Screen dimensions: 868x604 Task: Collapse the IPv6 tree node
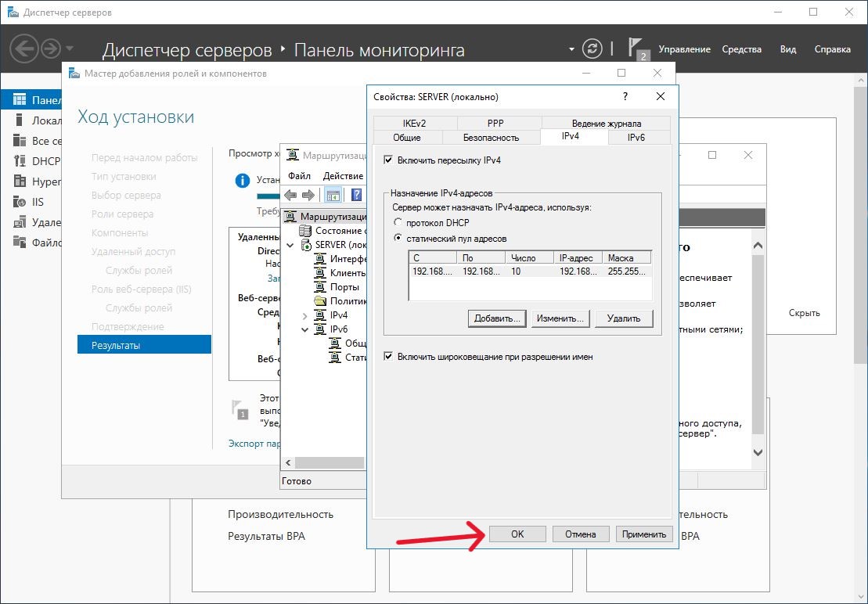pyautogui.click(x=305, y=329)
